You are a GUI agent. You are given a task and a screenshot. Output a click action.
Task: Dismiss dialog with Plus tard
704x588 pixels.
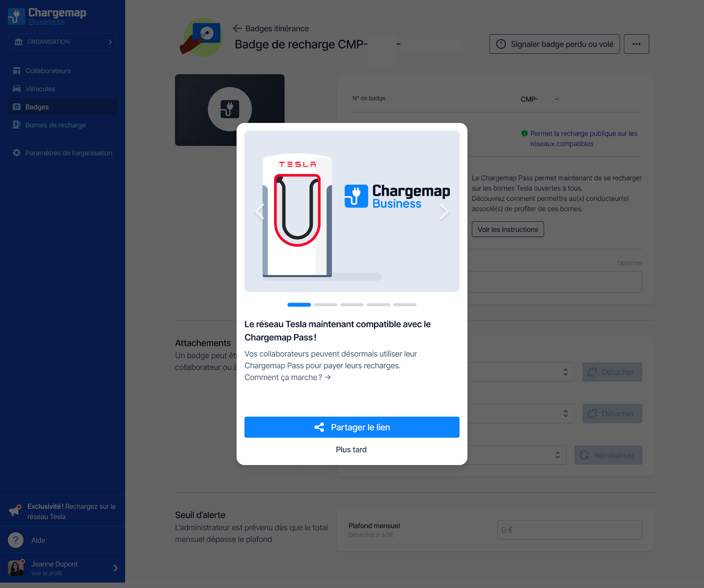pyautogui.click(x=351, y=449)
